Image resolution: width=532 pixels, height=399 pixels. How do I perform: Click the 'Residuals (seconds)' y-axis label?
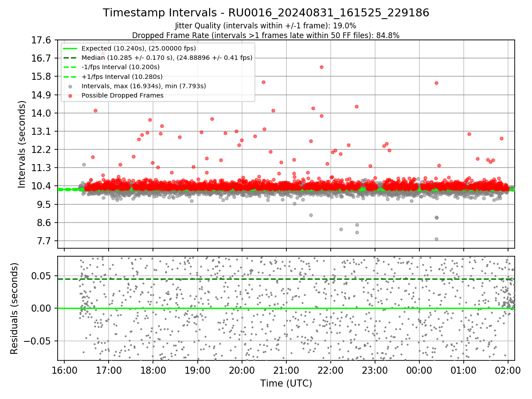click(15, 309)
